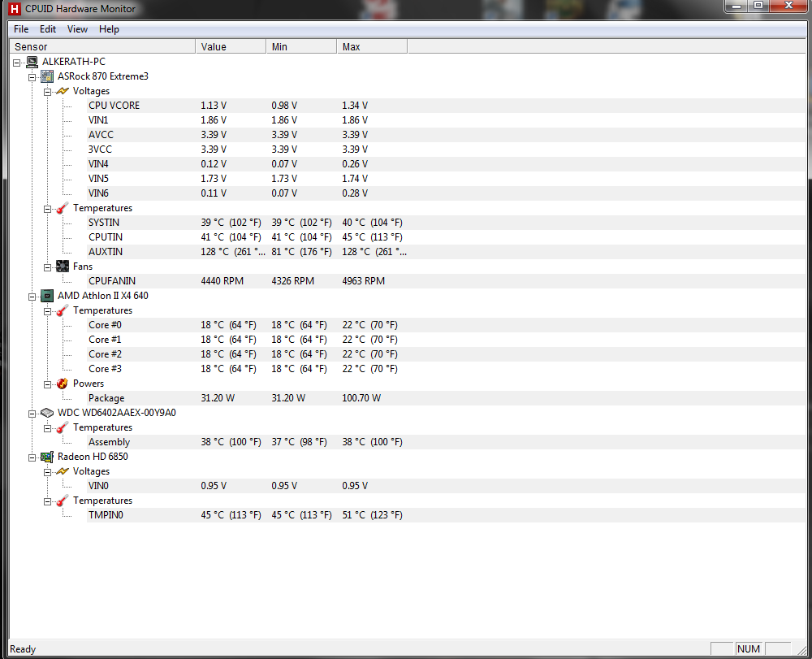Collapse the ASRock Temperatures group
This screenshot has height=659, width=812.
pyautogui.click(x=47, y=210)
